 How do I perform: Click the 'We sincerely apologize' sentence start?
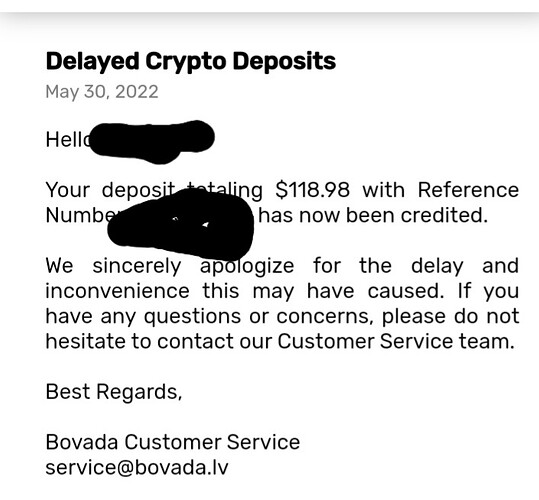tap(170, 266)
